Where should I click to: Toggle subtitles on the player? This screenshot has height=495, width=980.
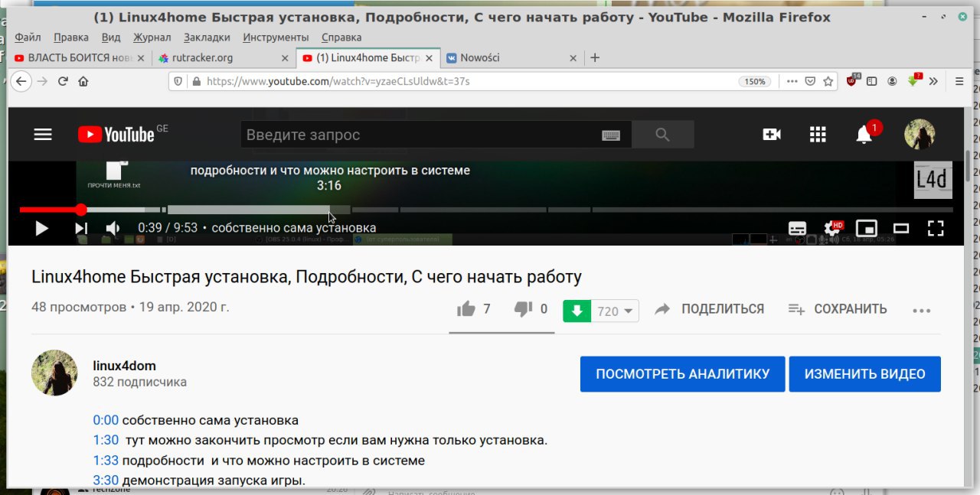click(x=797, y=228)
